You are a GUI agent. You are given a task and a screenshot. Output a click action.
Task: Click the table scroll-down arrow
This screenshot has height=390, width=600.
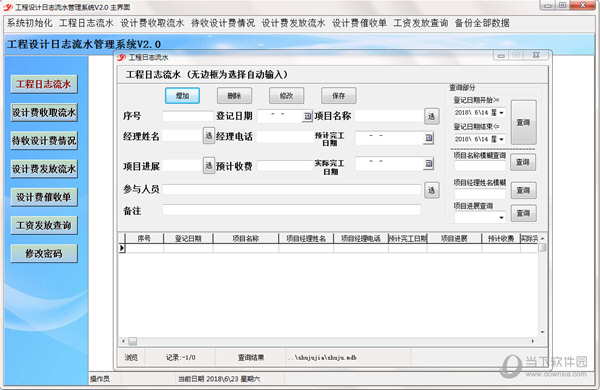pyautogui.click(x=542, y=332)
